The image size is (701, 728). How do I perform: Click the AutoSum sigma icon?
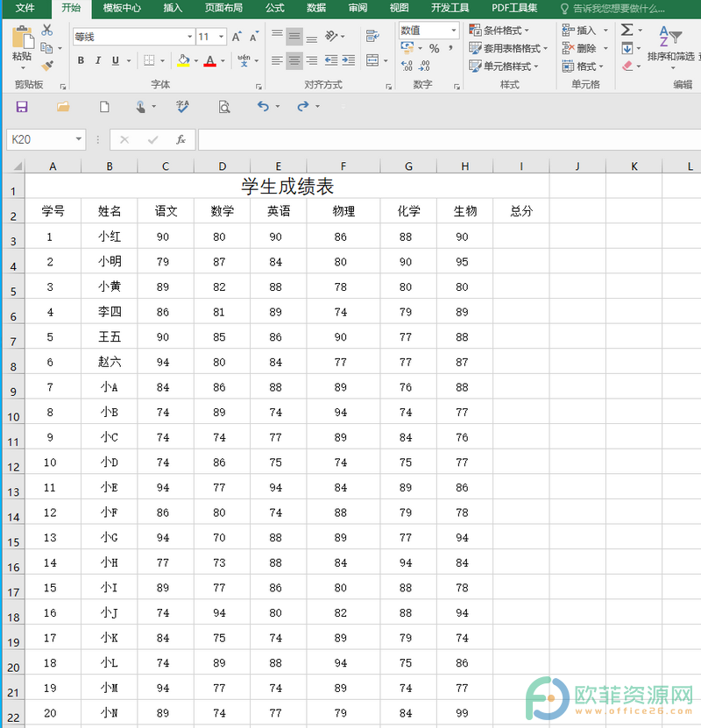click(x=627, y=30)
